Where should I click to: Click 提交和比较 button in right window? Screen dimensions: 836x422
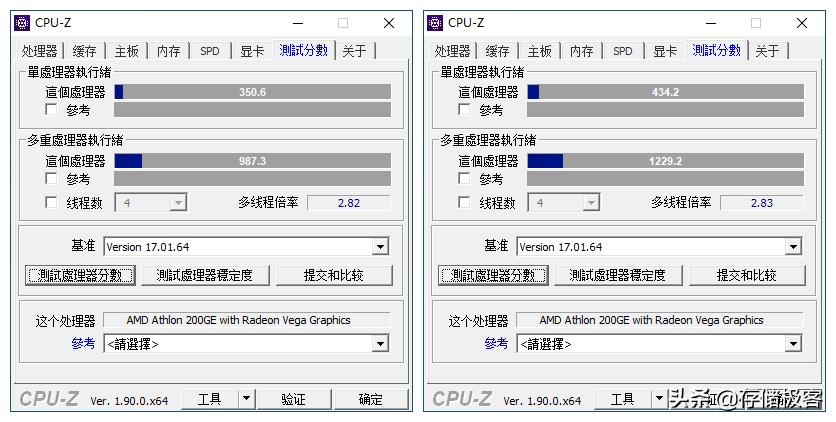coord(746,275)
